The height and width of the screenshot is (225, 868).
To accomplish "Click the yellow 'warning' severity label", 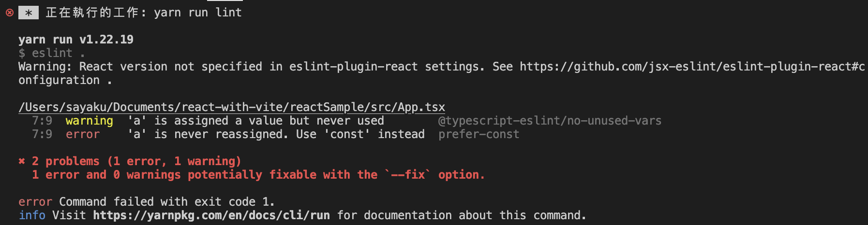I will click(x=90, y=121).
